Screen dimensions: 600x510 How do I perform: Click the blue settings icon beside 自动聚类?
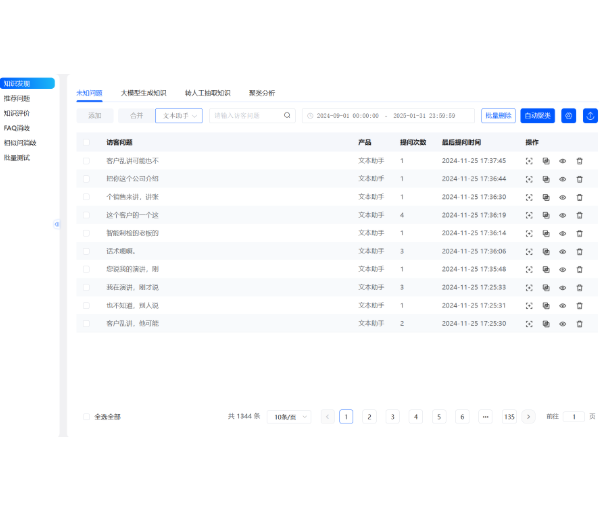coord(568,116)
